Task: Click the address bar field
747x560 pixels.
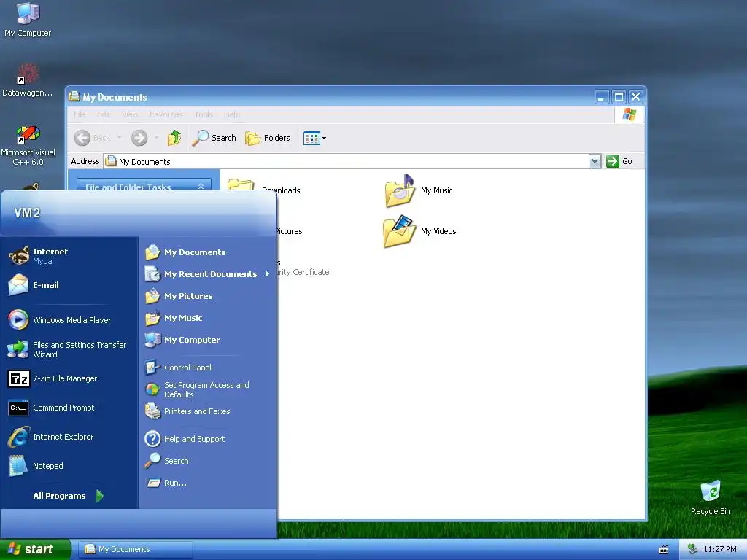Action: pyautogui.click(x=347, y=161)
